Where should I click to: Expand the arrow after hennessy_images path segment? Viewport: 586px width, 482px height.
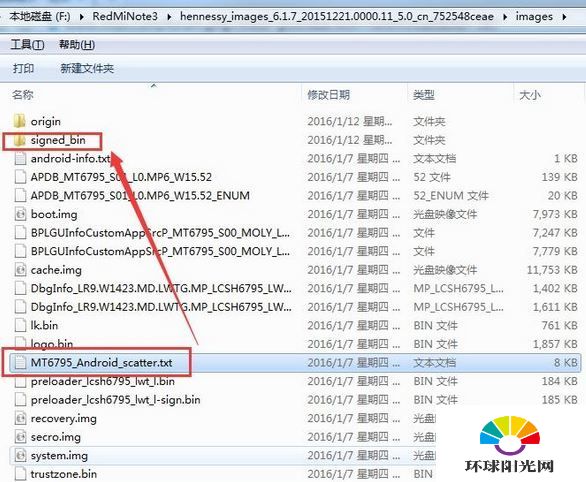point(505,17)
